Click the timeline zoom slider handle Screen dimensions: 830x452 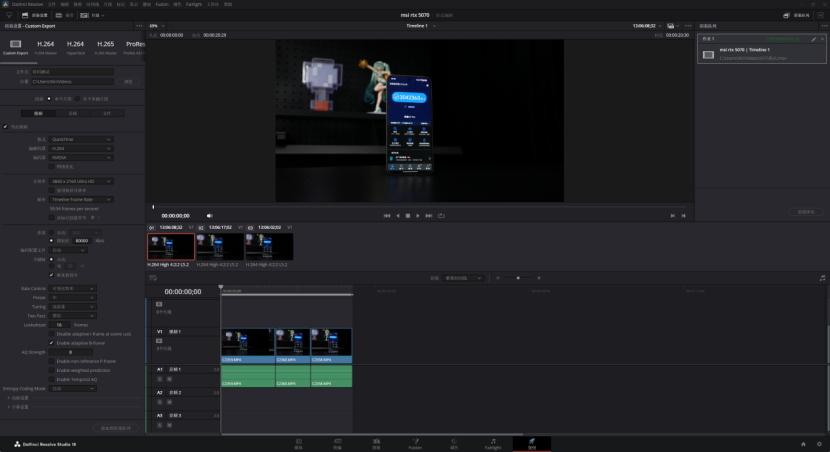click(x=517, y=277)
